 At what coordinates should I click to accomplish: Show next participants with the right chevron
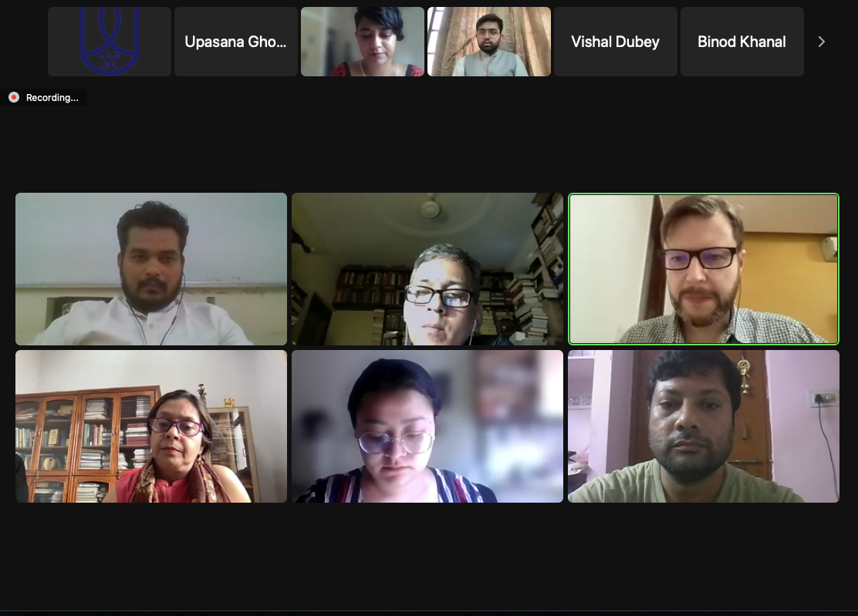click(821, 42)
